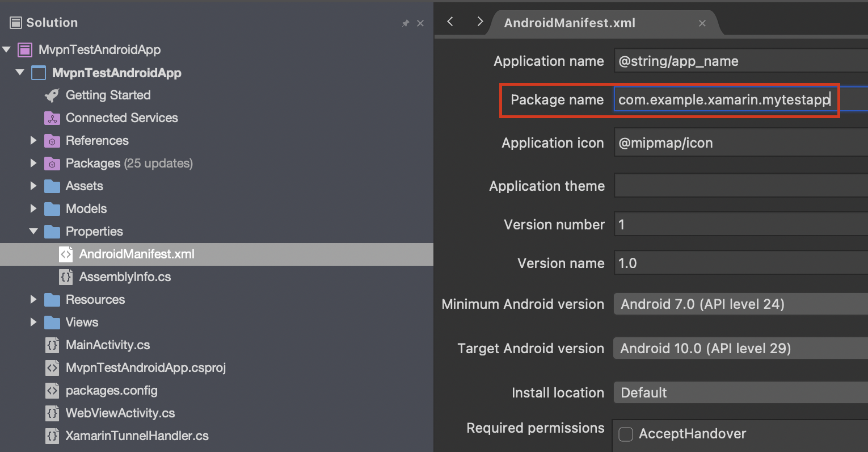Close the Solution panel

[420, 23]
